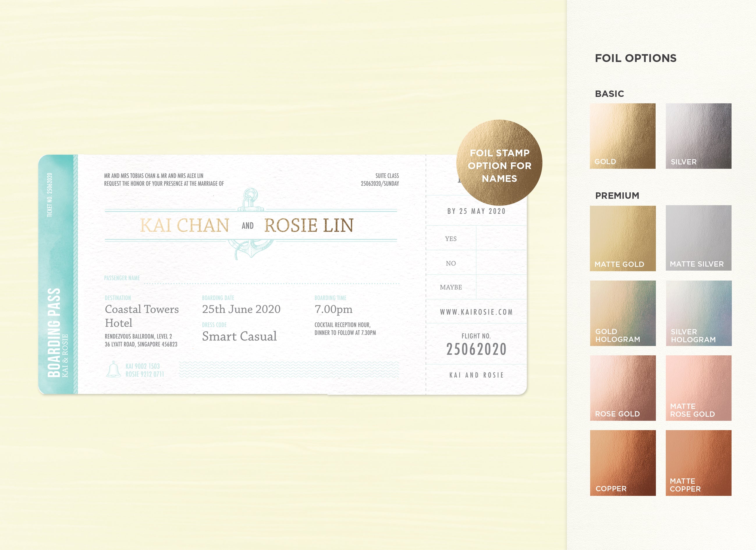The image size is (756, 550).
Task: Tick the YES response box
Action: pos(501,238)
